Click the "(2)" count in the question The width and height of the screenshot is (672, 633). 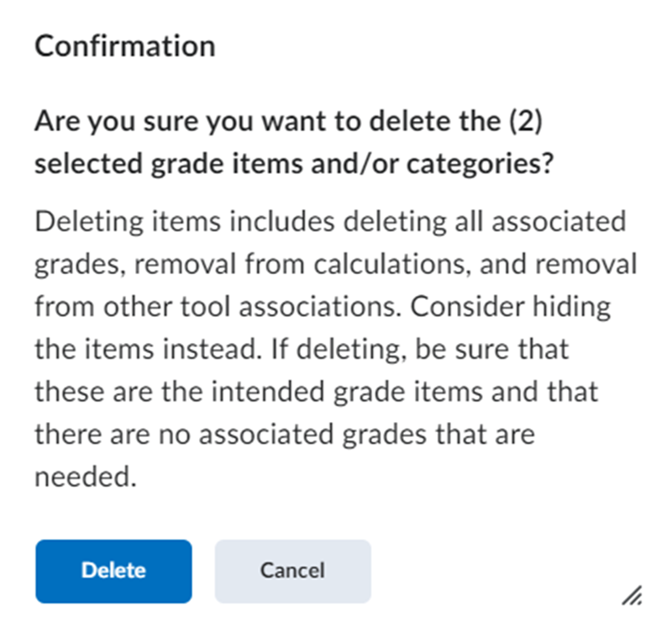528,124
